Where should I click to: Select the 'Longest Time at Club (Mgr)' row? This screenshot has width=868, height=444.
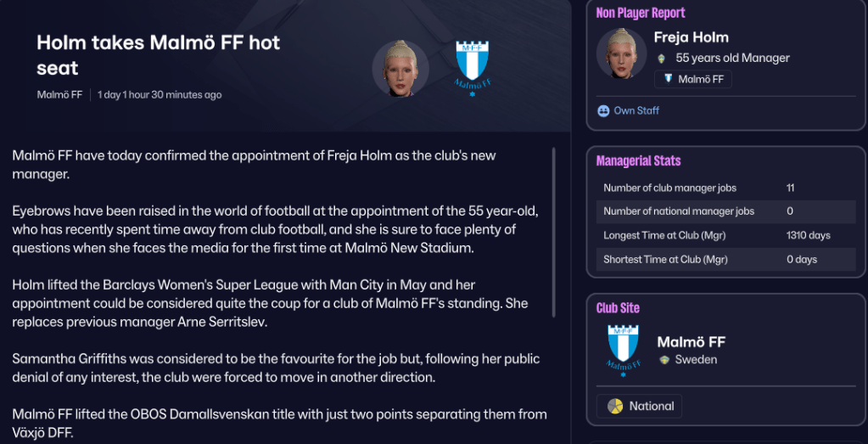(x=725, y=235)
